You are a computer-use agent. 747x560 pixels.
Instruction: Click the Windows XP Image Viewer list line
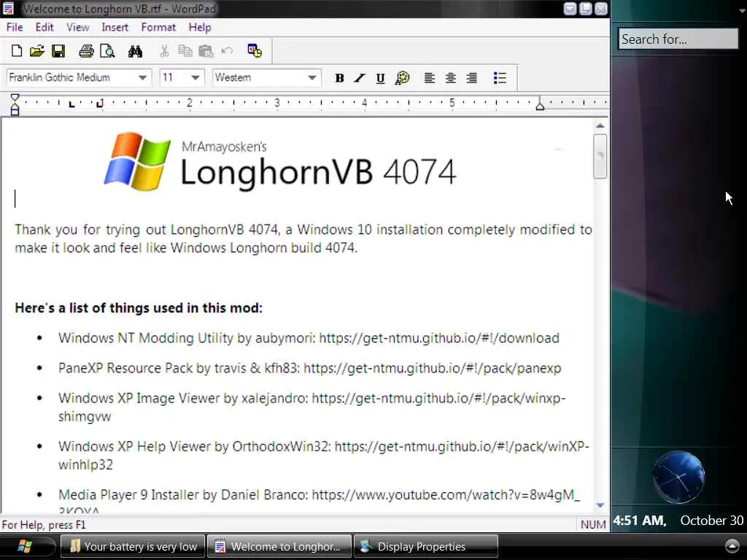(311, 407)
